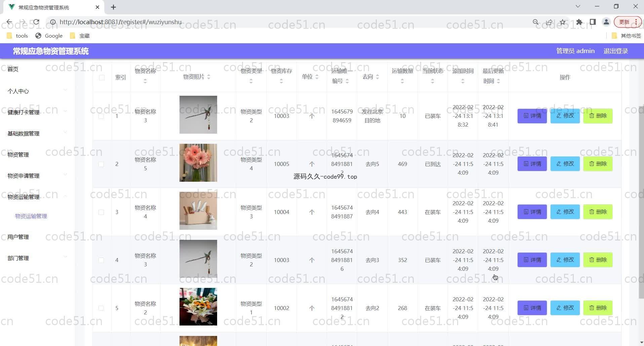
Task: Sort by 去向 column arrows
Action: coord(377,77)
